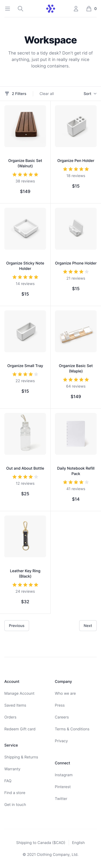Open the user account icon
Viewport: 101px width, 868px height.
(76, 9)
